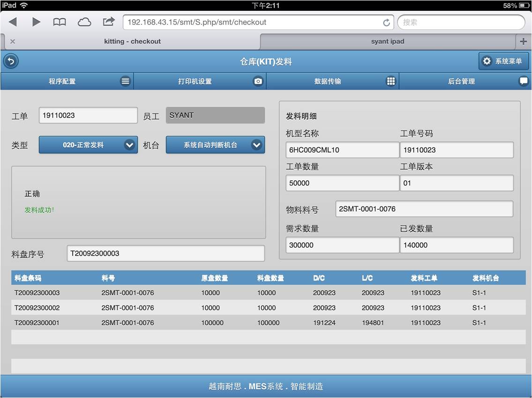Close the kitting - checkout tab
Viewport: 532px width, 398px height.
tap(13, 42)
